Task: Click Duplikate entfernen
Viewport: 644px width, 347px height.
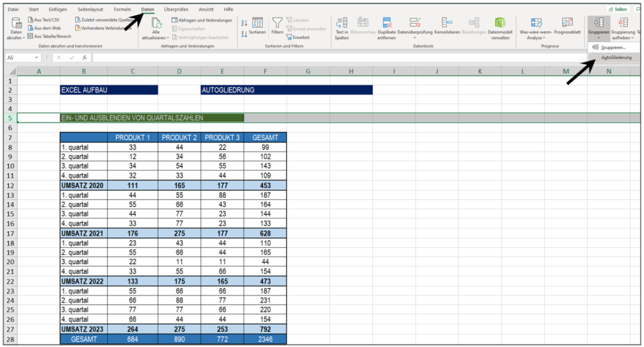Action: (387, 28)
